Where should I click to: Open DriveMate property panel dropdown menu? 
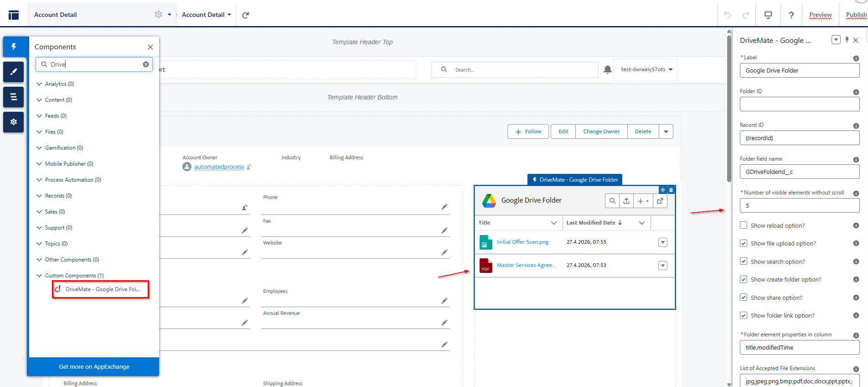pyautogui.click(x=836, y=40)
